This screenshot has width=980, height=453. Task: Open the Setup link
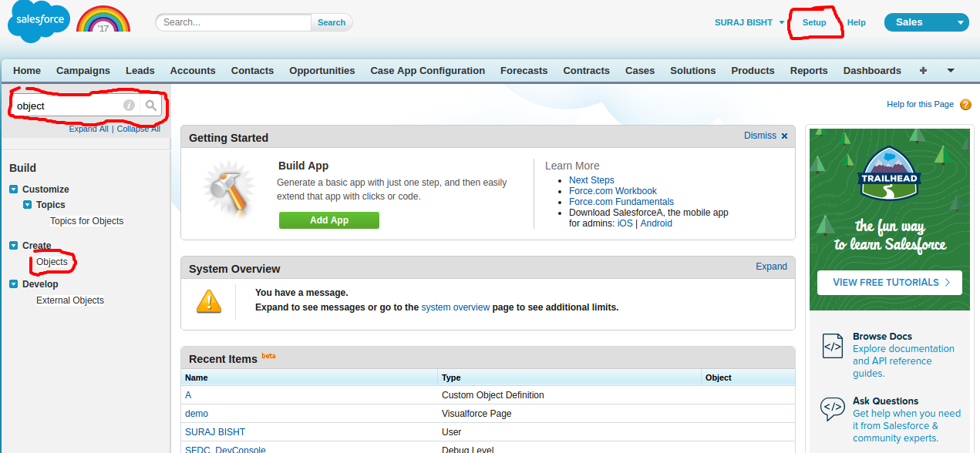(x=813, y=23)
